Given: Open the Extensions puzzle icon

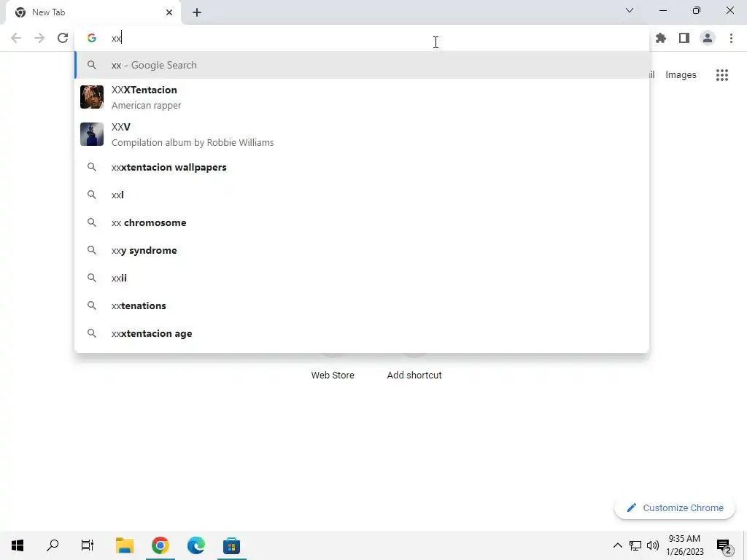Looking at the screenshot, I should pyautogui.click(x=660, y=38).
